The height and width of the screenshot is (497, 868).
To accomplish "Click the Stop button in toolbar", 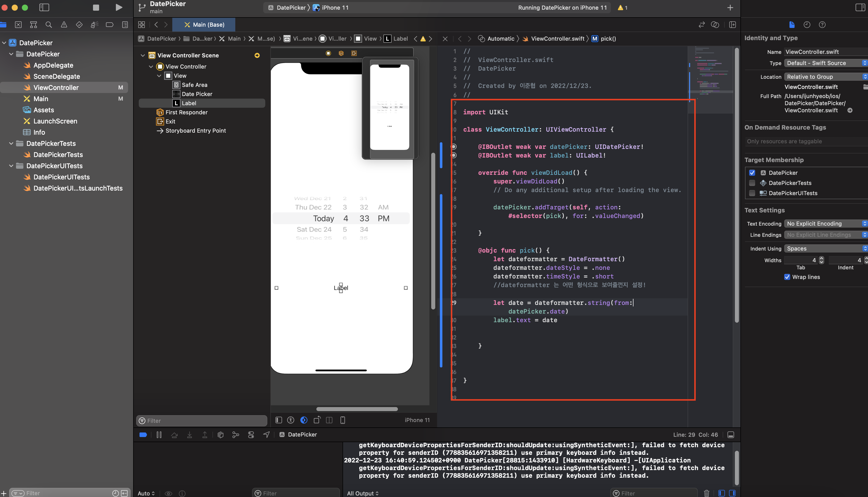I will point(96,8).
